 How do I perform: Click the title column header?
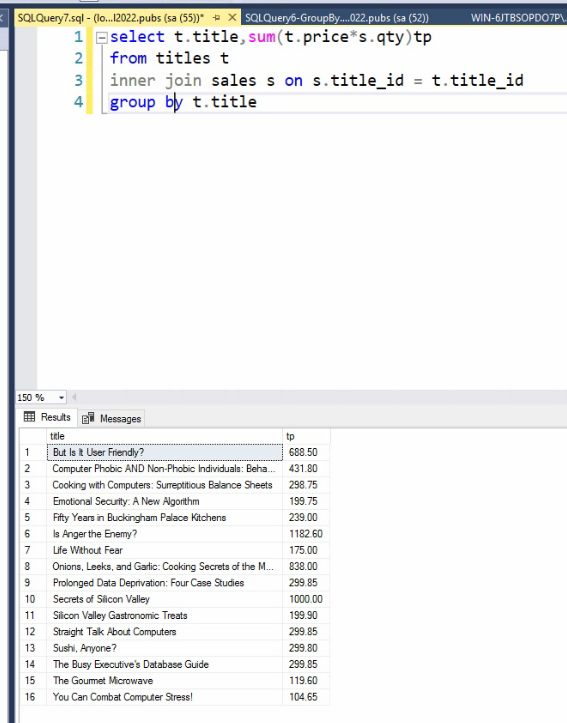coord(165,436)
